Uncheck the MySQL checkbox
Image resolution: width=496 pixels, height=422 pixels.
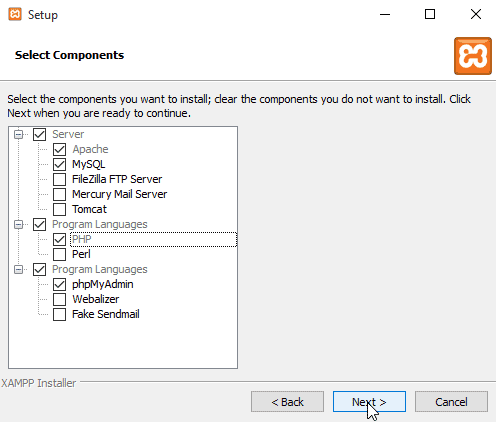coord(59,164)
